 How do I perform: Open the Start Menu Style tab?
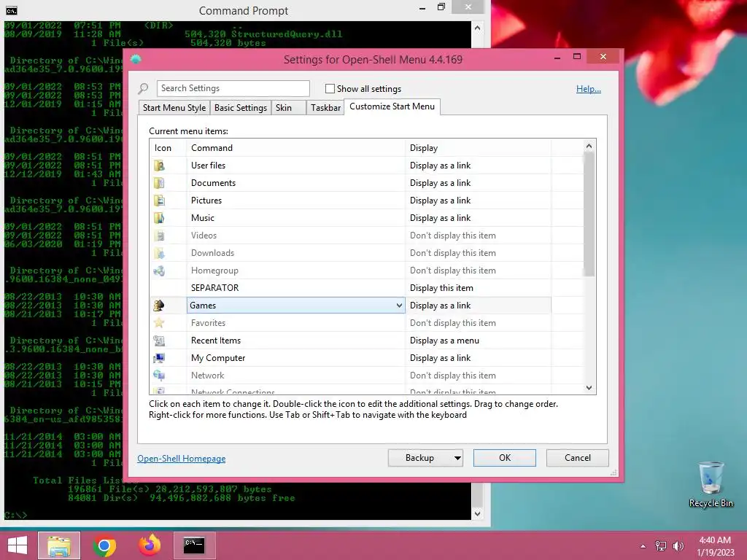(x=174, y=108)
